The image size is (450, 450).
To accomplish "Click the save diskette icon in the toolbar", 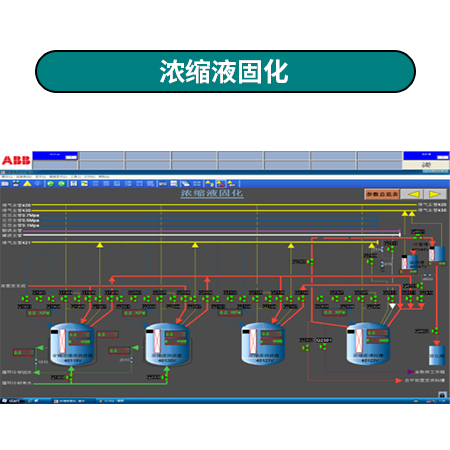I will (x=74, y=184).
